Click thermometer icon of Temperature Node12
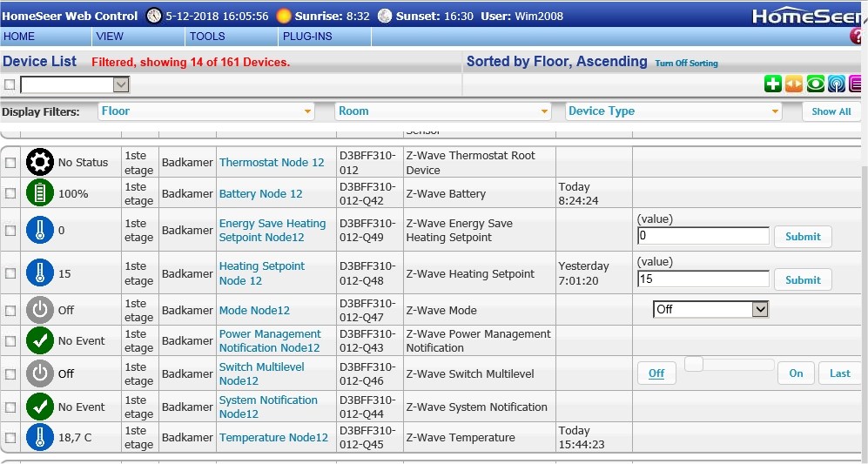868x464 pixels. tap(40, 437)
